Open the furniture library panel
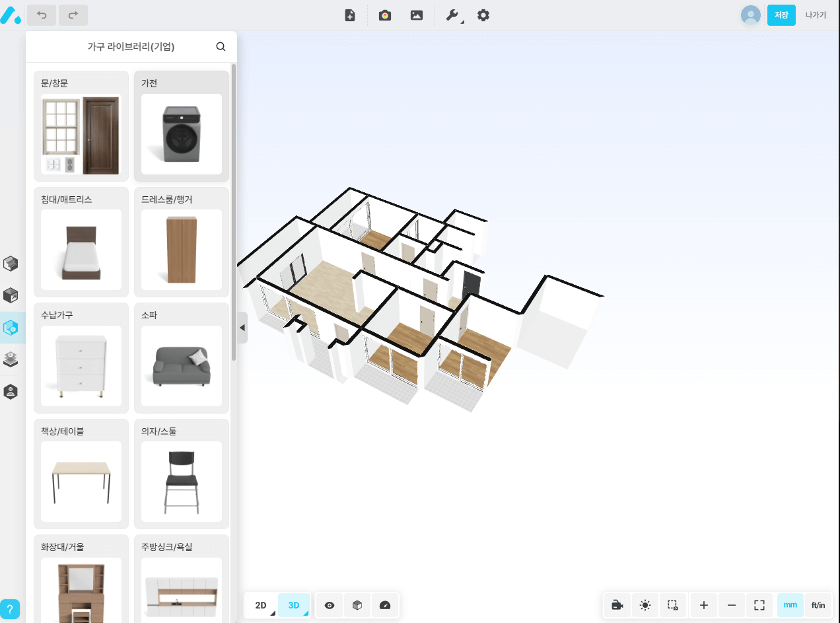The height and width of the screenshot is (623, 840). [11, 327]
